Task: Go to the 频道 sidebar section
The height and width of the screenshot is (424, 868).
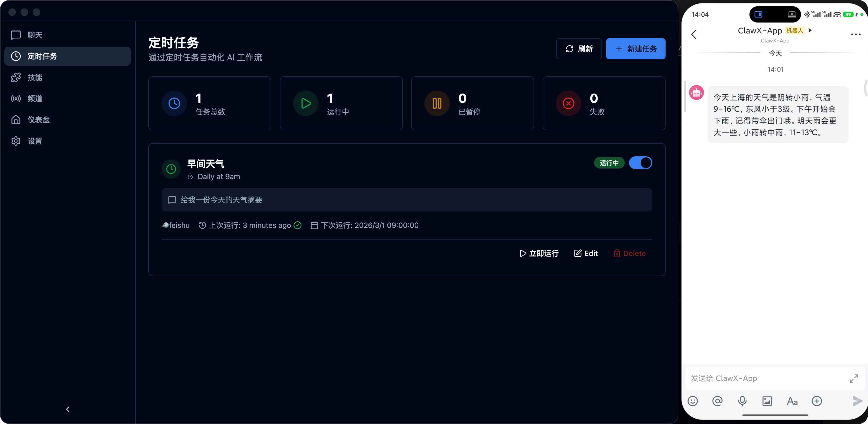Action: (x=34, y=98)
